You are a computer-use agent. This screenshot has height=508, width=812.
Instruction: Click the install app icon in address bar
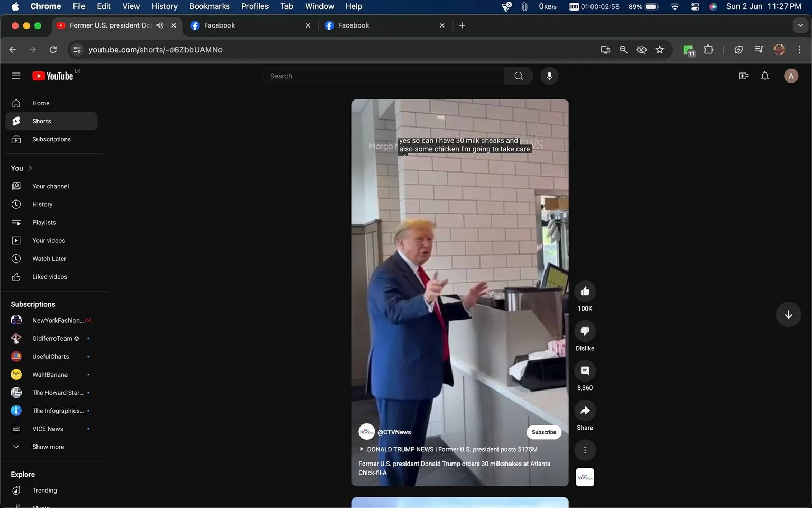click(605, 49)
